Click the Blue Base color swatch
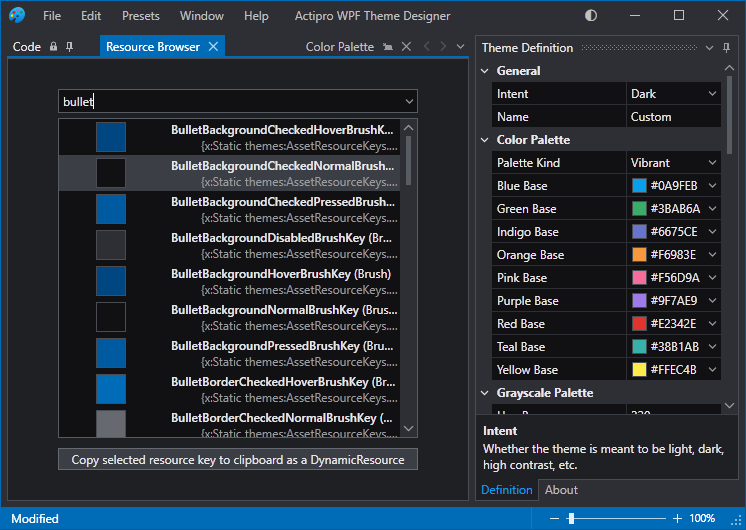The image size is (746, 530). pyautogui.click(x=639, y=186)
